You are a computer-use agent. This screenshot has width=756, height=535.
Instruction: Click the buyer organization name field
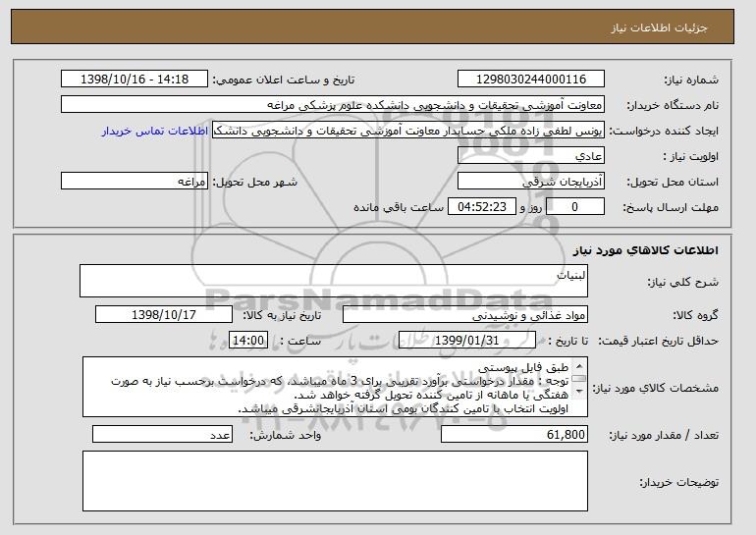click(333, 105)
